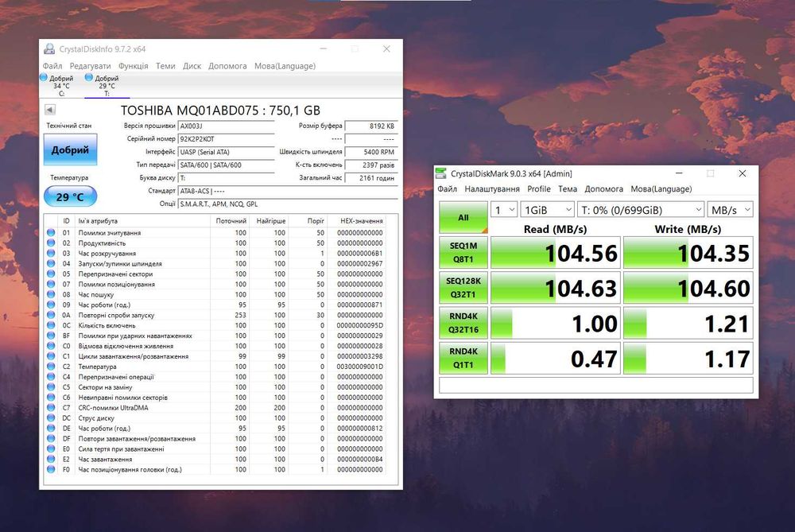Open Тема menu in CrystalDiskMark

point(568,188)
